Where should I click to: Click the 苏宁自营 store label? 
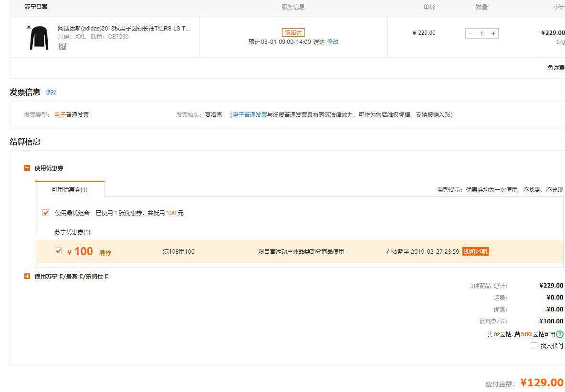point(36,7)
